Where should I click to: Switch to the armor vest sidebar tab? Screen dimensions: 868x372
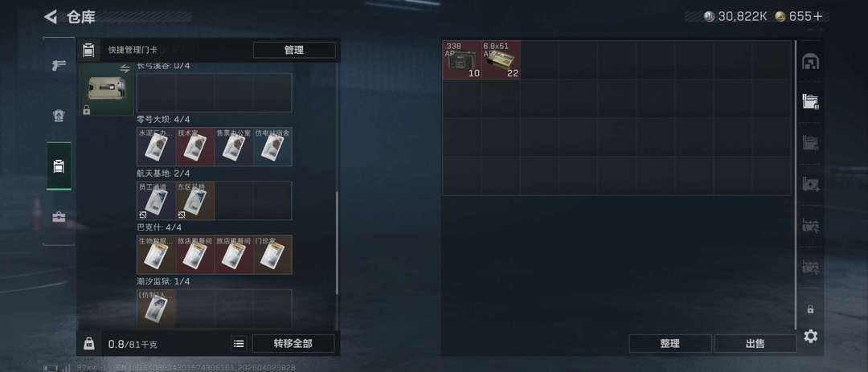point(59,115)
